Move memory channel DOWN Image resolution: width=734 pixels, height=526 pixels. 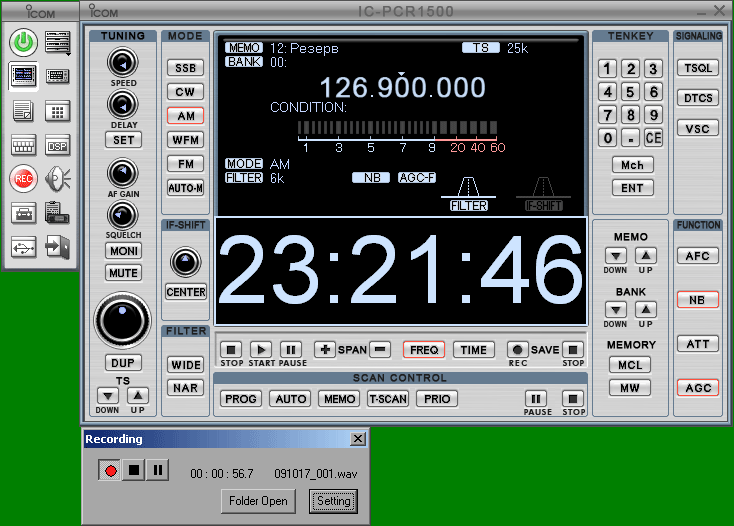(x=616, y=256)
